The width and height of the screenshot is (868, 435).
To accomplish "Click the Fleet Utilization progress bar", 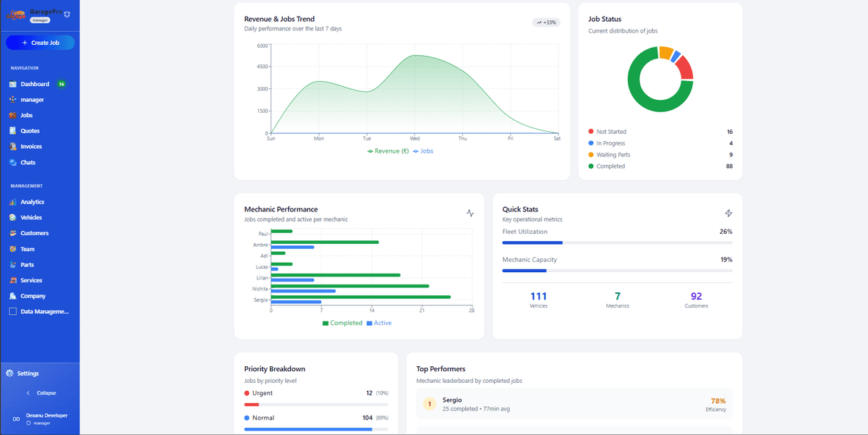I will tap(617, 242).
